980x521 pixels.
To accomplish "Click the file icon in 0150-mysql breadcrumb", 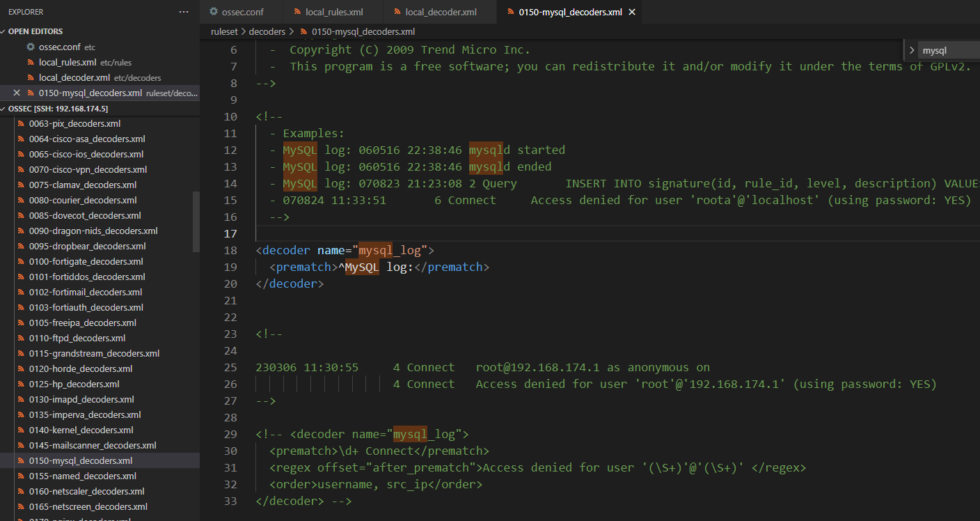I will tap(304, 31).
